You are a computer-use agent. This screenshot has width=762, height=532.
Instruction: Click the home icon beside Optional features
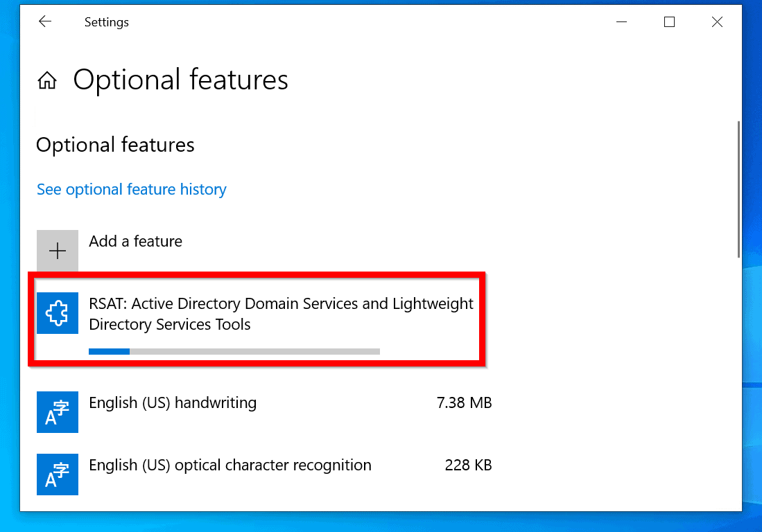coord(46,80)
